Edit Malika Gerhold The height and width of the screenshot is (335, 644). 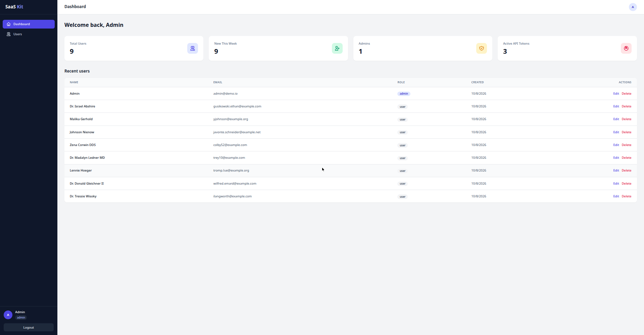tap(616, 119)
